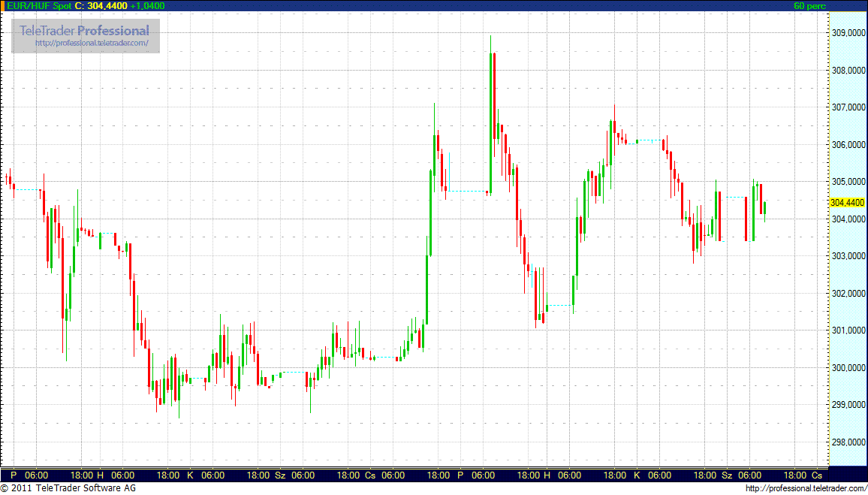Click the TeleTrader Professional watermark logo
This screenshot has height=495, width=868.
(84, 31)
